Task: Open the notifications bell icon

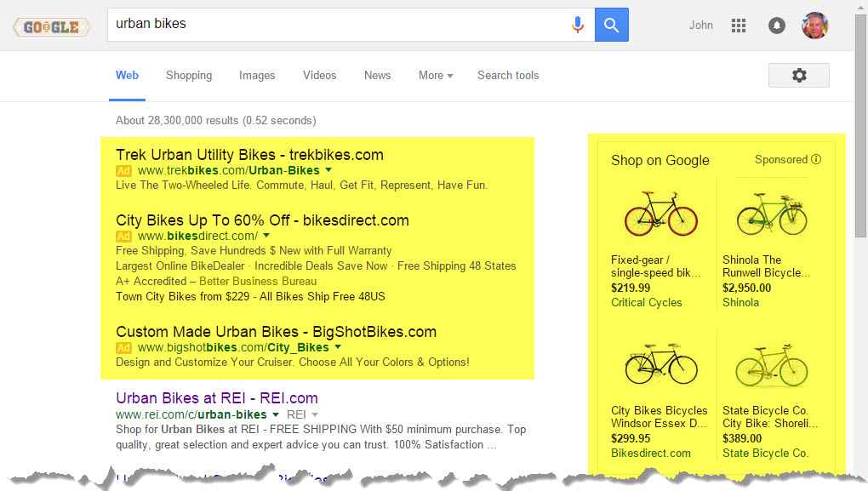Action: [776, 26]
